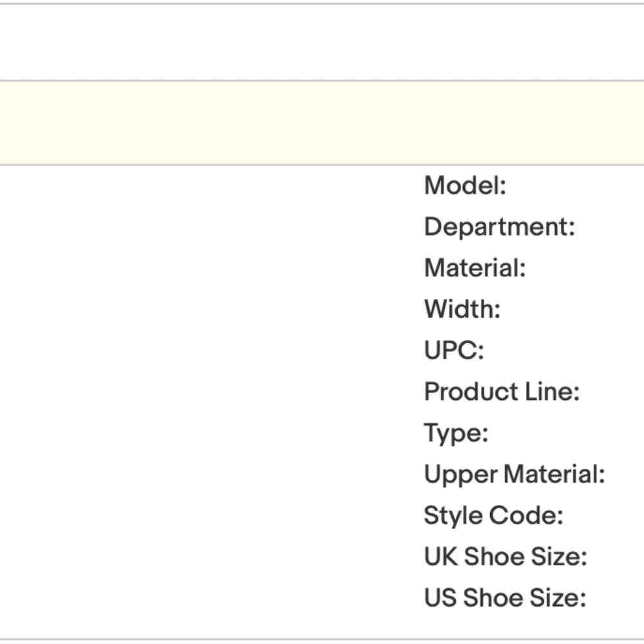This screenshot has height=644, width=644.
Task: Click the Material specification label
Action: point(475,269)
